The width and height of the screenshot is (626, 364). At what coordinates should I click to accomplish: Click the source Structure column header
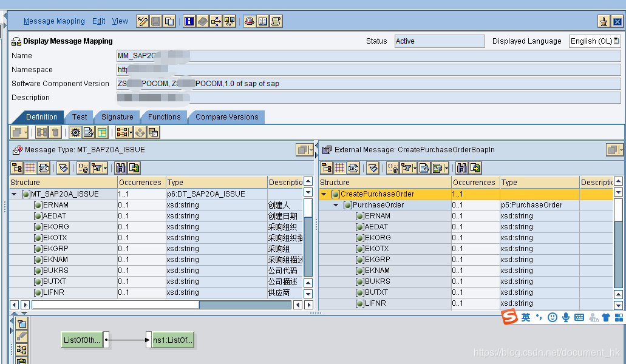pyautogui.click(x=63, y=182)
